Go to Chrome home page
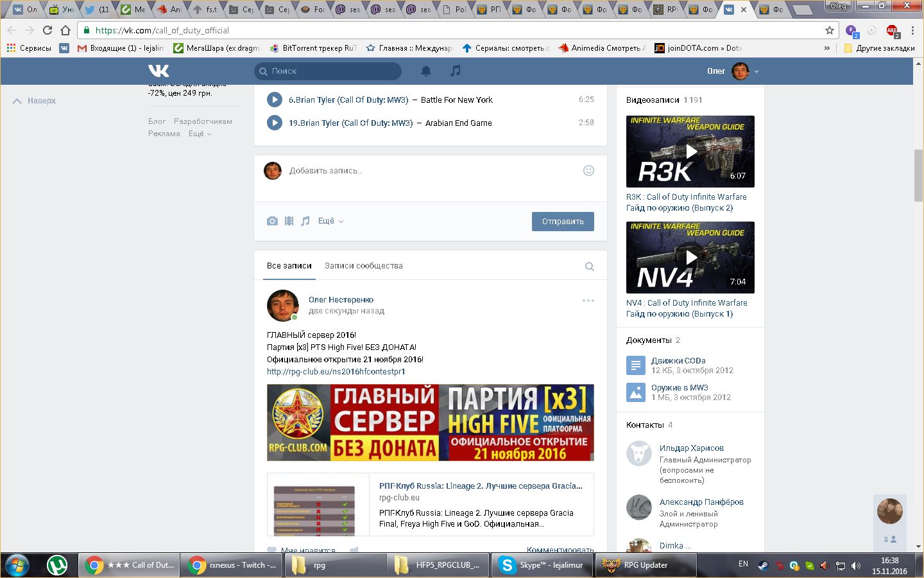Screen dimensions: 924x578 (65, 30)
